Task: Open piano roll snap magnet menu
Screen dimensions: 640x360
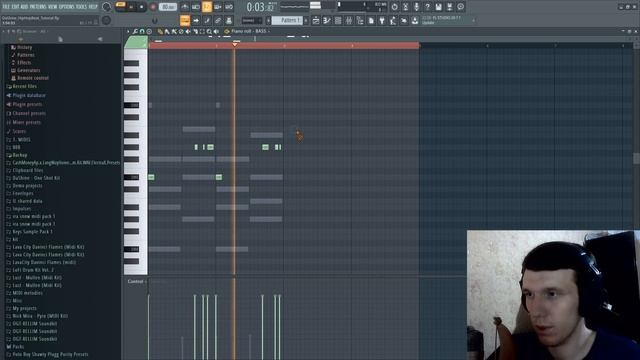Action: [x=142, y=31]
